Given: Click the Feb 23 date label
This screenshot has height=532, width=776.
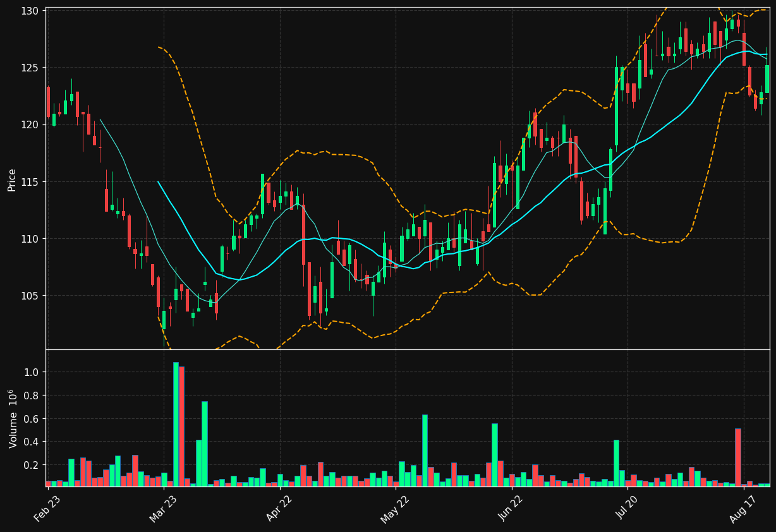Looking at the screenshot, I should pos(47,509).
